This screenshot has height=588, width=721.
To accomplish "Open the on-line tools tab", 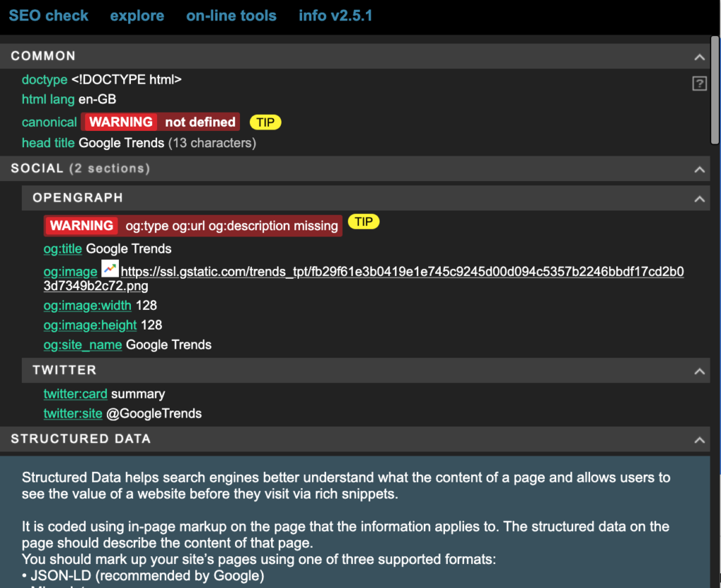I will click(x=231, y=15).
